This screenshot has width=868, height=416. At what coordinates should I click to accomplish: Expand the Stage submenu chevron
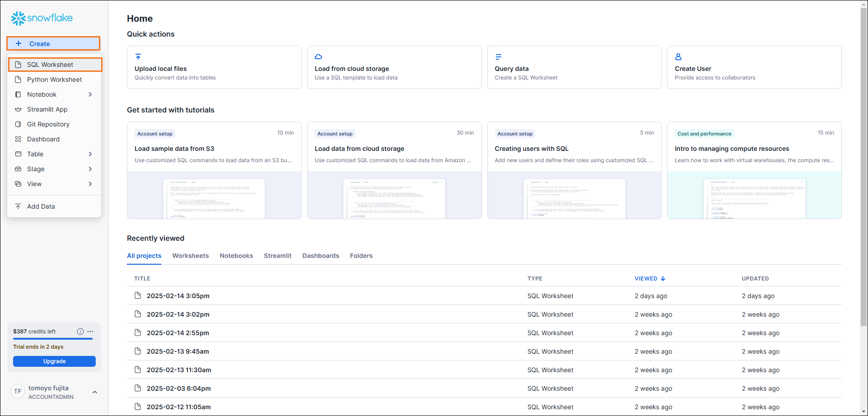[x=90, y=169]
